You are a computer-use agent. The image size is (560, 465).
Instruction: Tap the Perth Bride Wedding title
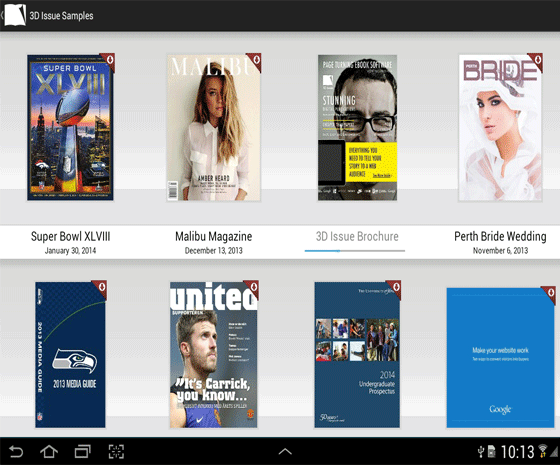click(x=500, y=236)
